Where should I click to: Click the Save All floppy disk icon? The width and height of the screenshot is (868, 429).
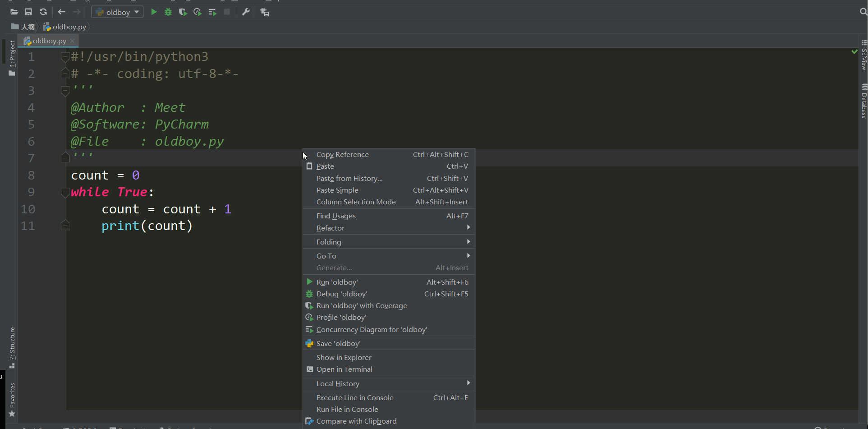[28, 12]
